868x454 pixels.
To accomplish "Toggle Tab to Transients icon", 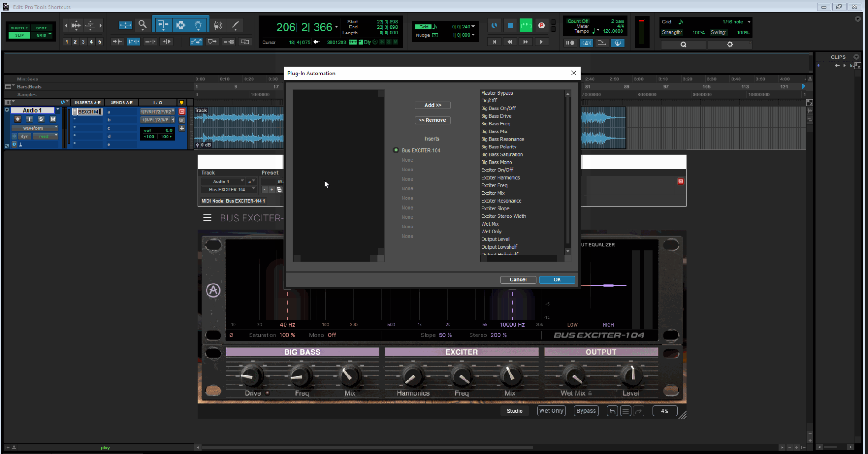I will [x=117, y=42].
